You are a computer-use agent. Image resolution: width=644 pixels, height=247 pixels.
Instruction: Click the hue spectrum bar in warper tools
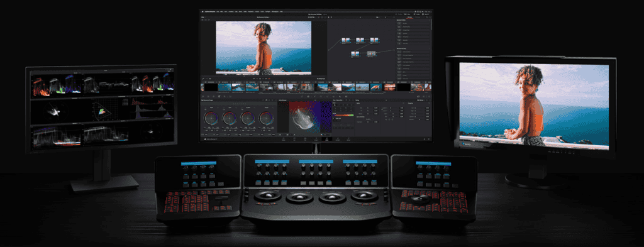point(343,115)
